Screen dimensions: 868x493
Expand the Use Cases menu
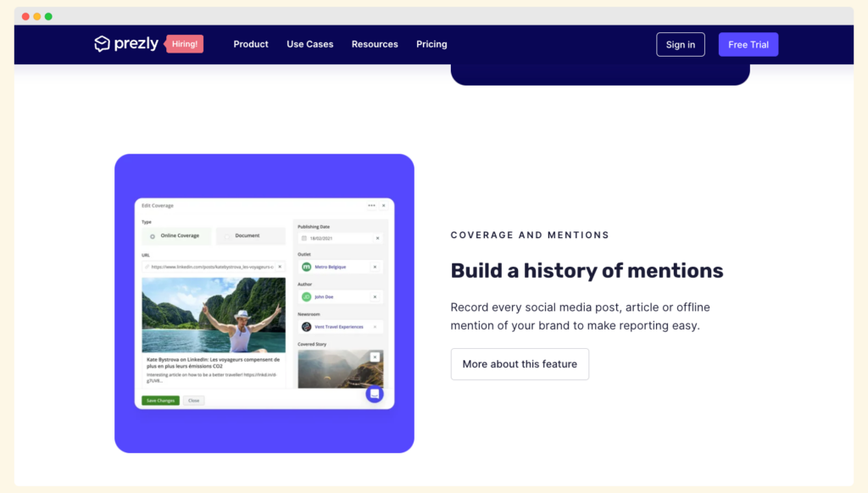[310, 44]
